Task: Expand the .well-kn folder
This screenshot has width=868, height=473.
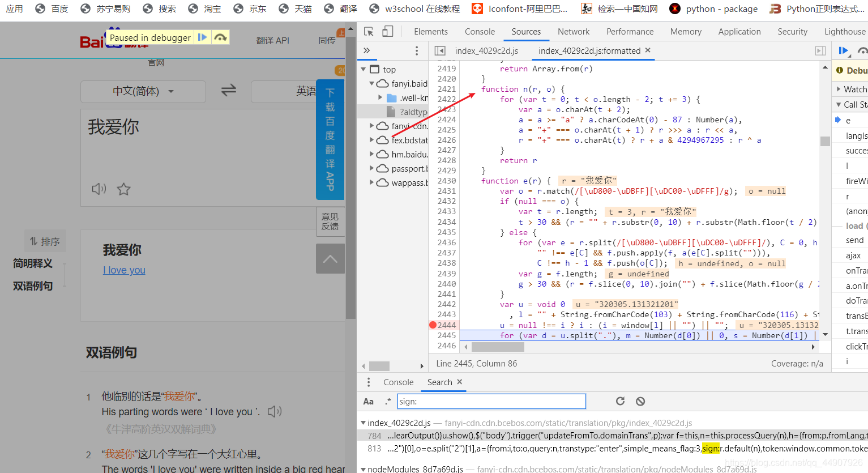Action: click(380, 97)
